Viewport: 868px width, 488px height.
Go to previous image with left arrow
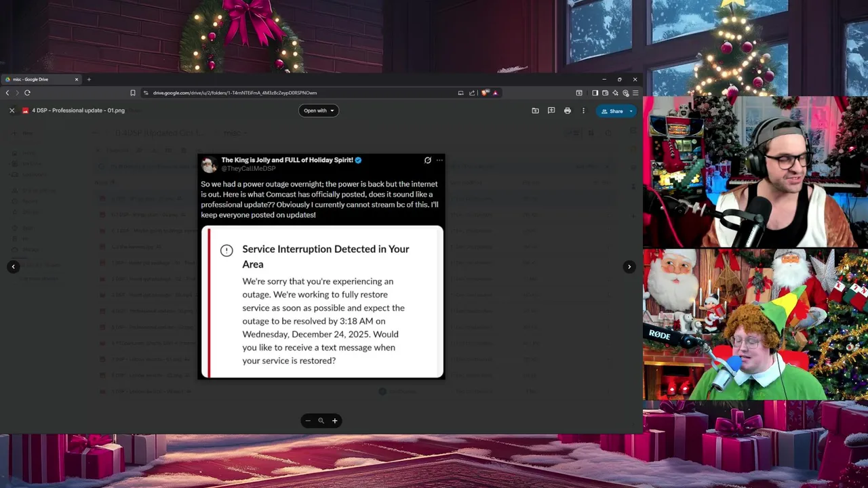coord(13,266)
